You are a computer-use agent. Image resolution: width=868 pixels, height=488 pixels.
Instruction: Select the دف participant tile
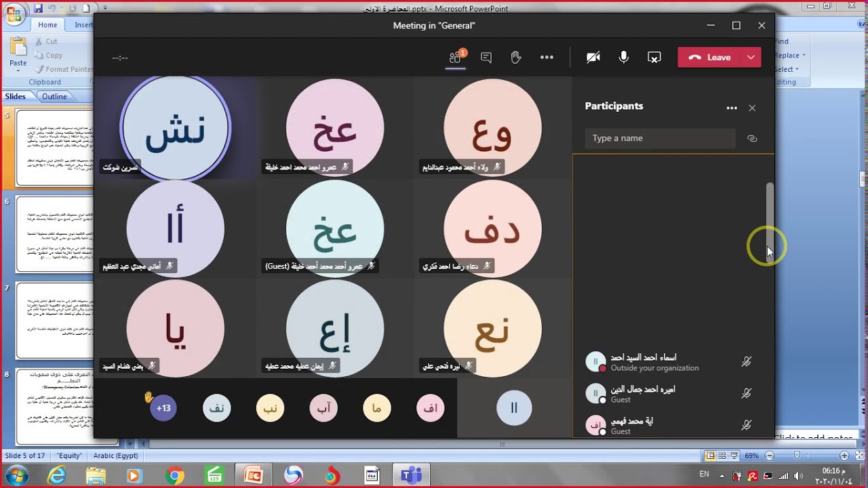[x=493, y=228]
